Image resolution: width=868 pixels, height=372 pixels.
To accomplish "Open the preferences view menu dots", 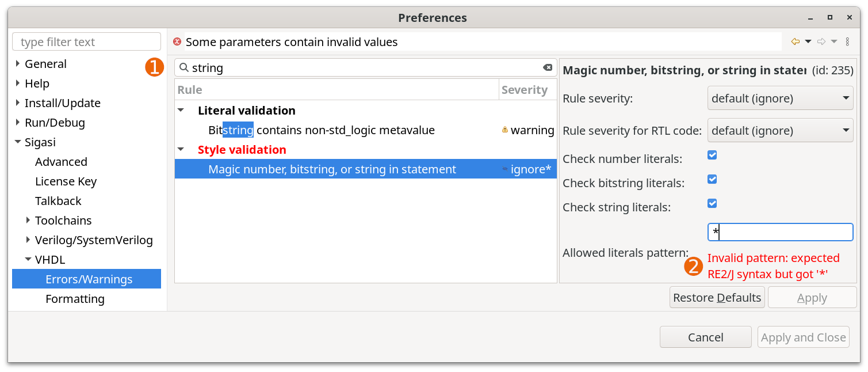I will pyautogui.click(x=847, y=41).
